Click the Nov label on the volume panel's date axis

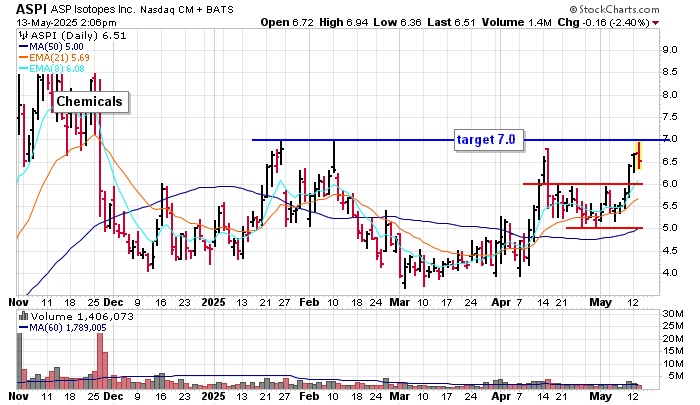[x=18, y=397]
